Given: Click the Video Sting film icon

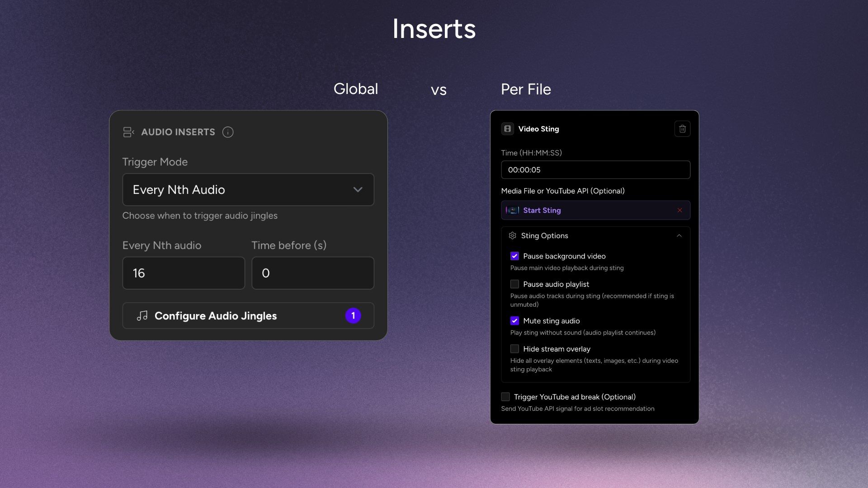Looking at the screenshot, I should (508, 129).
